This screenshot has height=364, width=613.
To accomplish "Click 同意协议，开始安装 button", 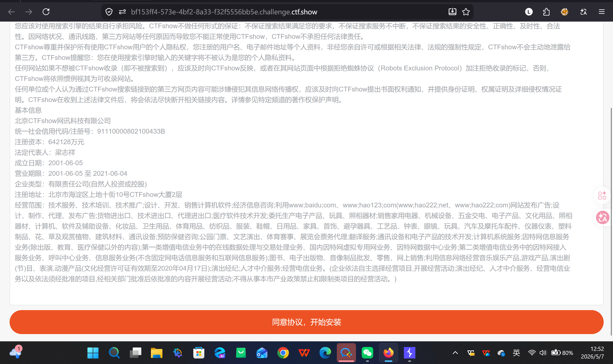I will point(306,322).
